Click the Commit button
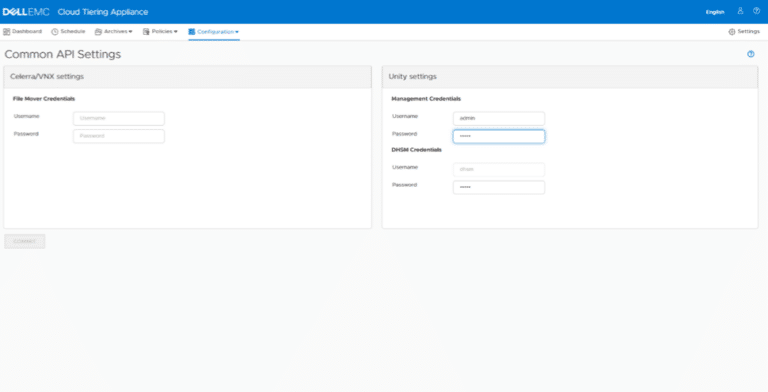 [x=24, y=241]
